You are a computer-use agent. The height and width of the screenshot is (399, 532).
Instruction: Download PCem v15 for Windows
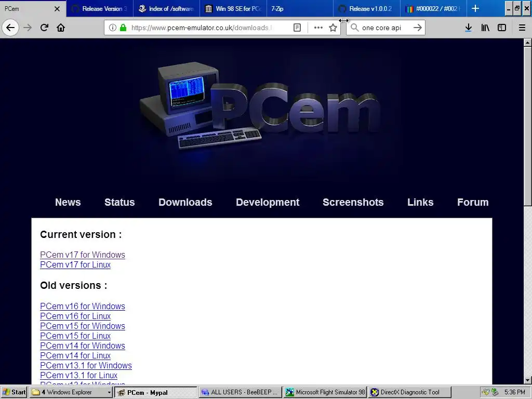click(x=83, y=326)
